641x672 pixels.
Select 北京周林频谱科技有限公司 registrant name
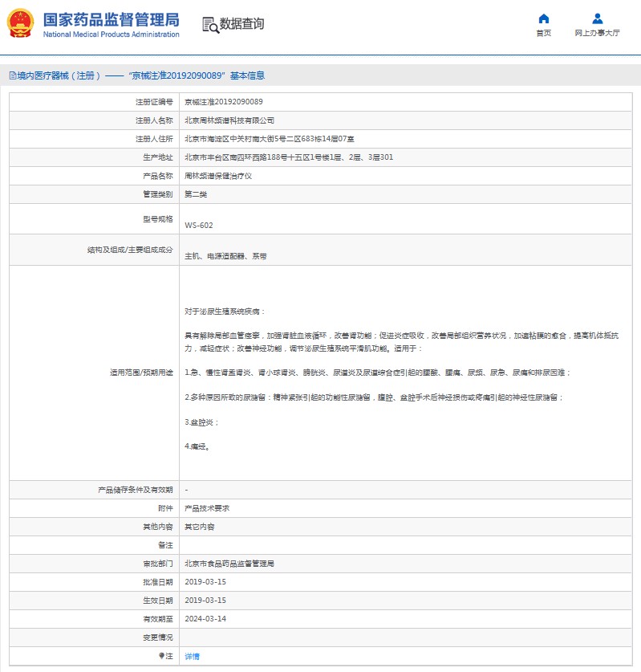coord(229,120)
